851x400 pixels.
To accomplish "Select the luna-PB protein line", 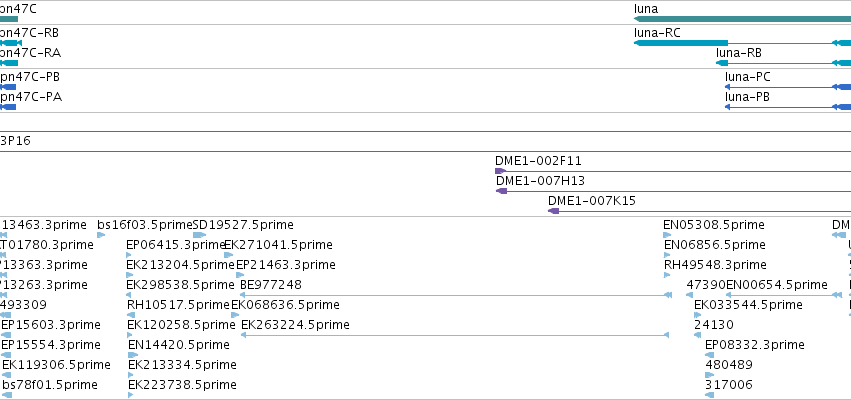I will pos(788,107).
